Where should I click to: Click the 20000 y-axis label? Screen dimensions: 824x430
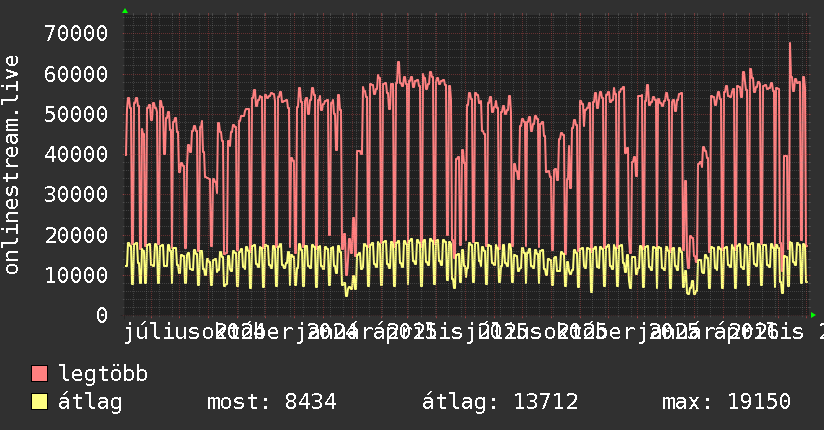coord(76,235)
